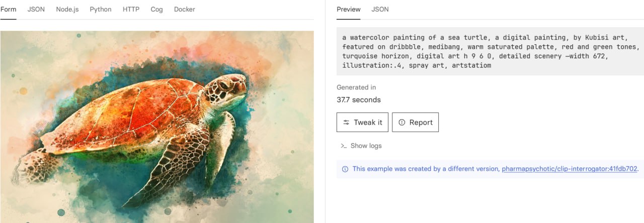Click the terminal prompt icon beside Show logs
The width and height of the screenshot is (644, 223).
point(344,146)
